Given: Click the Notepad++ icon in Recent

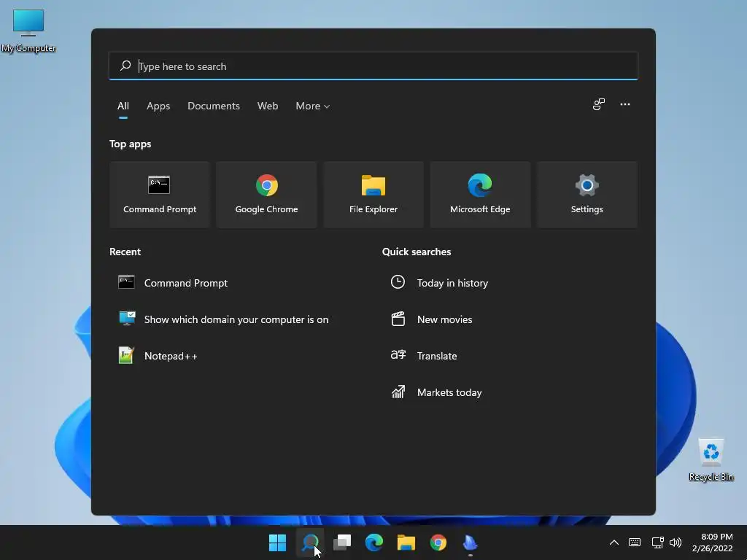Looking at the screenshot, I should (126, 355).
